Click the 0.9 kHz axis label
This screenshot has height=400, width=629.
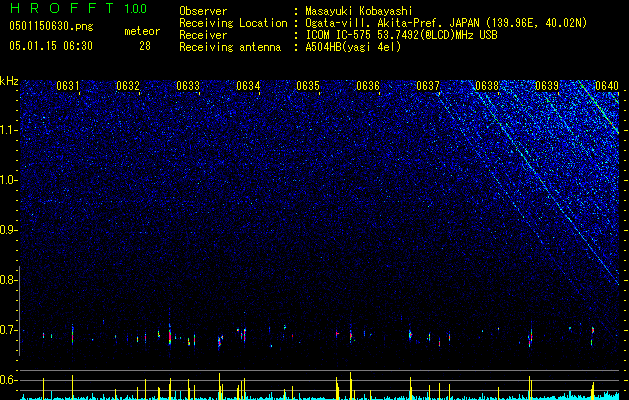point(8,230)
